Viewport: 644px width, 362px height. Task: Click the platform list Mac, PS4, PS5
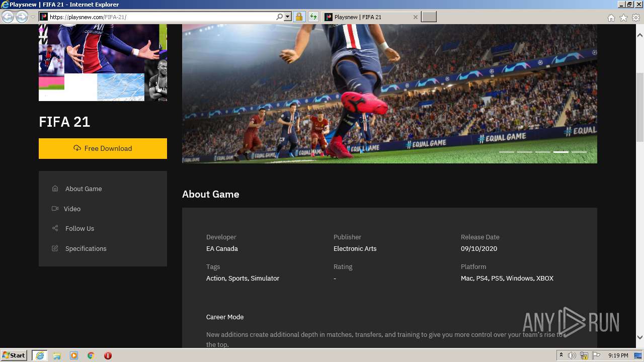pos(507,278)
